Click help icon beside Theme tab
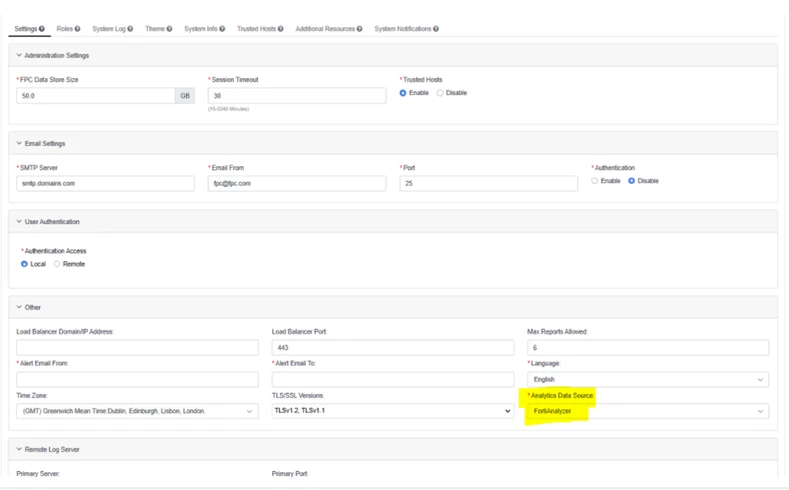 [x=170, y=29]
